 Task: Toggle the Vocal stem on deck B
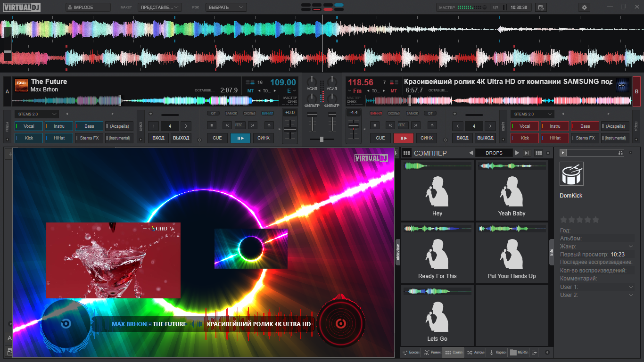click(x=525, y=126)
